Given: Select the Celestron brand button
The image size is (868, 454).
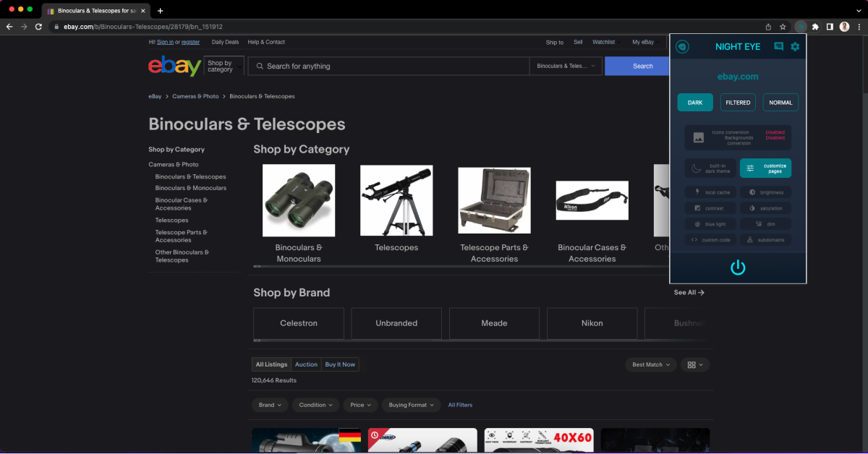Looking at the screenshot, I should (x=299, y=323).
